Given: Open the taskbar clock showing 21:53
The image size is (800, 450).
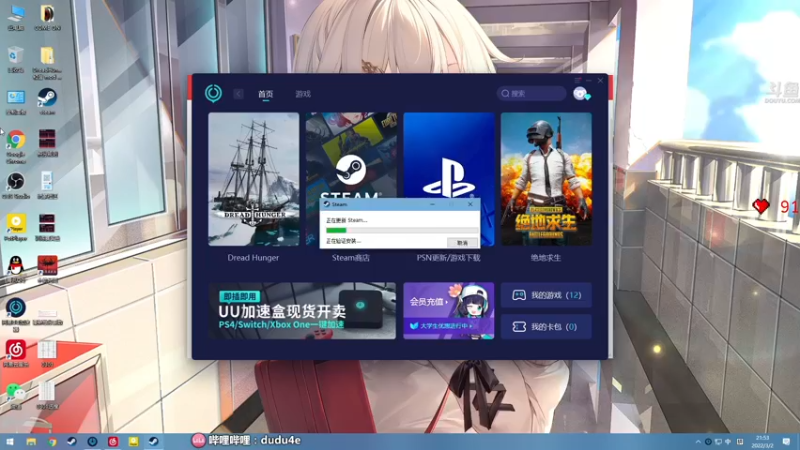Looking at the screenshot, I should tap(762, 441).
